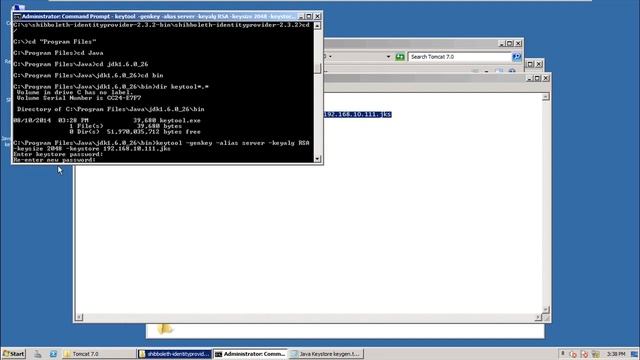This screenshot has height=360, width=640.
Task: Open the Tomcat 7.0 taskbar item
Action: (x=98, y=354)
